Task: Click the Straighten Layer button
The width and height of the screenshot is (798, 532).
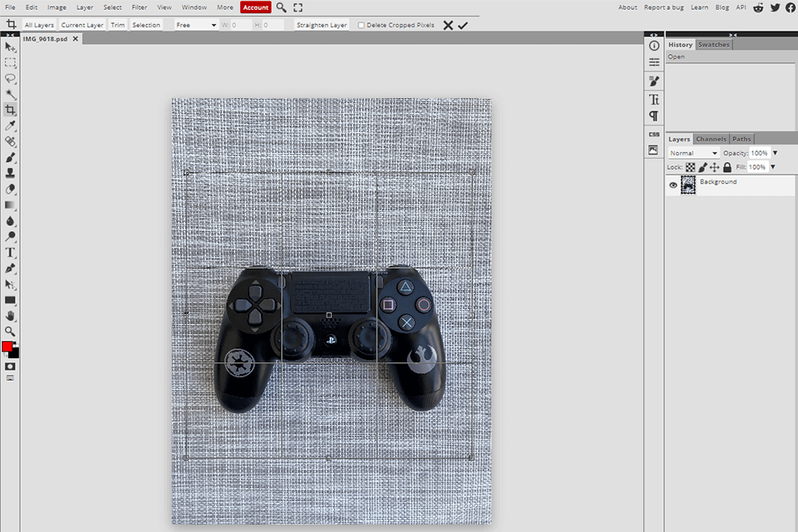Action: click(322, 25)
